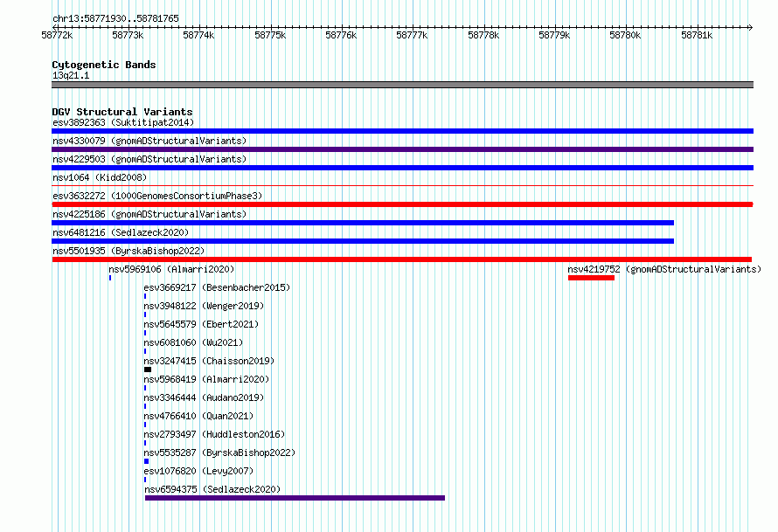Click nsv3247415 (Chaisson2019) label
This screenshot has height=532, width=778.
209,361
